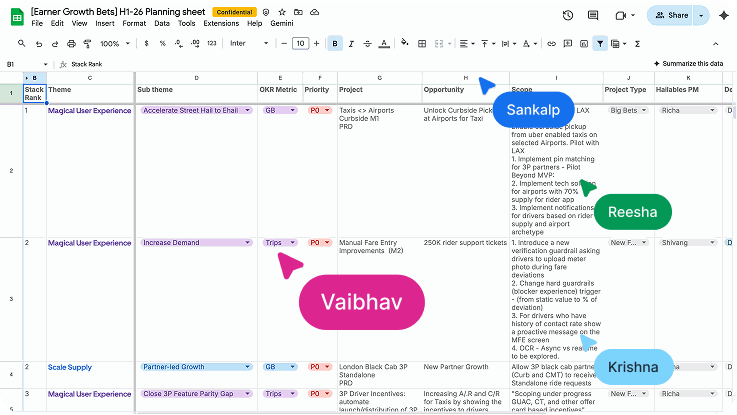Open the Extensions menu
Screen dimensions: 737x415
[220, 23]
